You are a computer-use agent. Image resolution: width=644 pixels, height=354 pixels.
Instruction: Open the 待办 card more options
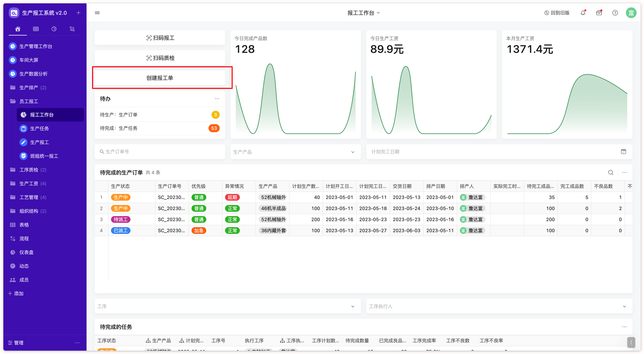[217, 99]
